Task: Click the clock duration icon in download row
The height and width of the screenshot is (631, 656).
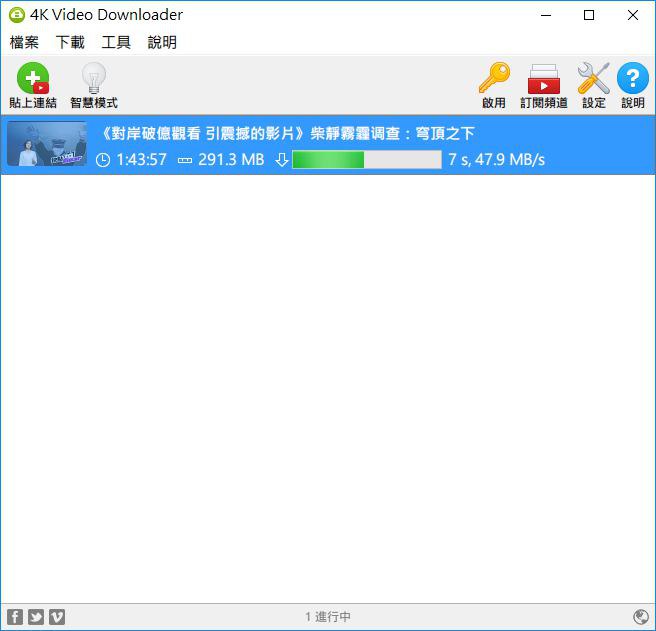Action: pos(103,160)
